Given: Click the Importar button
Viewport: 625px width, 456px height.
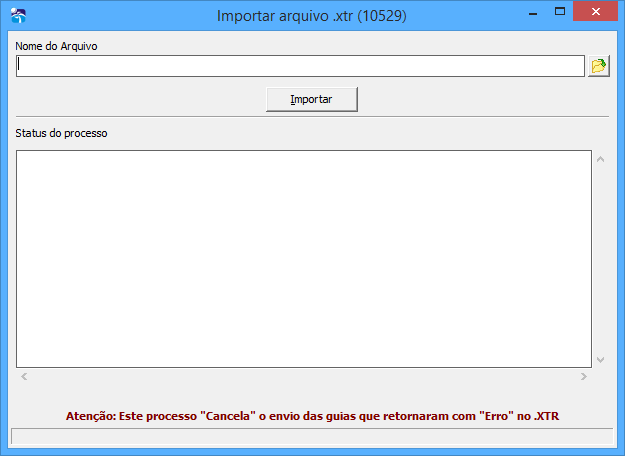Looking at the screenshot, I should (x=312, y=99).
